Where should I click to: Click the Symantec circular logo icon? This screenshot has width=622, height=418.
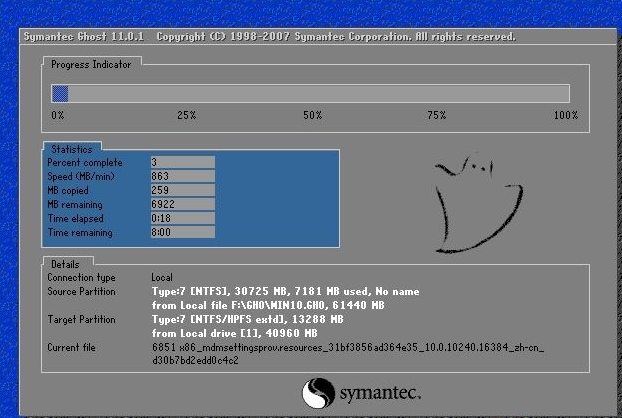pos(317,392)
